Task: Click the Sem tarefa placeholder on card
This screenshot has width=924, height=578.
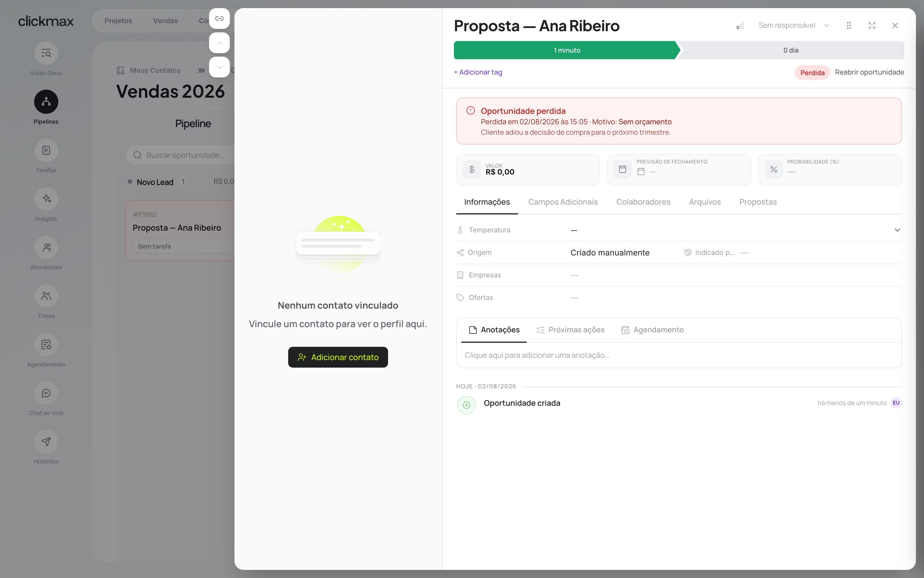Action: tap(184, 246)
